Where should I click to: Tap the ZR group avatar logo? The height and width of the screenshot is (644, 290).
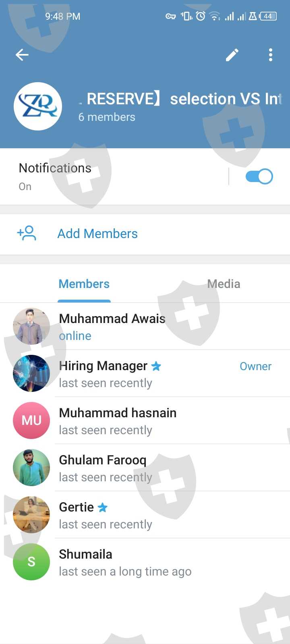(38, 106)
